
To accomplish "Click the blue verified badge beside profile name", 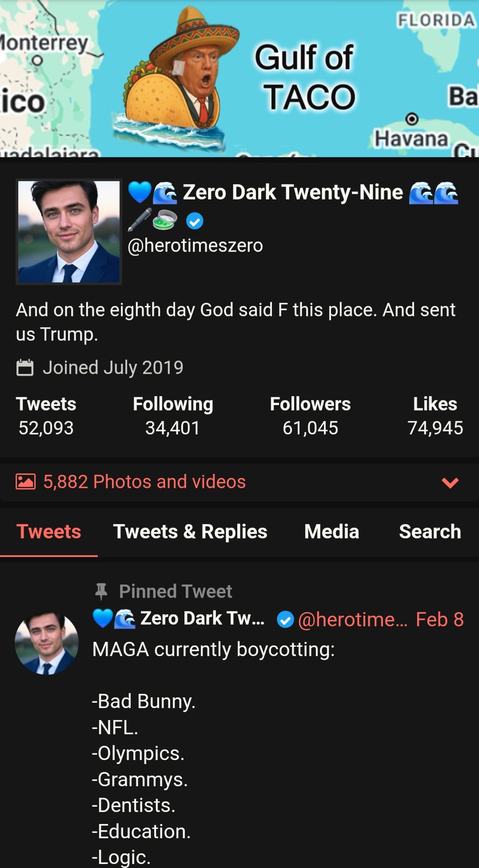I will click(195, 220).
